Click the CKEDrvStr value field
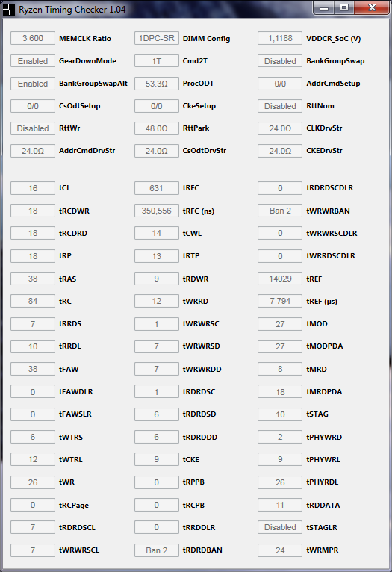The height and width of the screenshot is (572, 392). 280,151
